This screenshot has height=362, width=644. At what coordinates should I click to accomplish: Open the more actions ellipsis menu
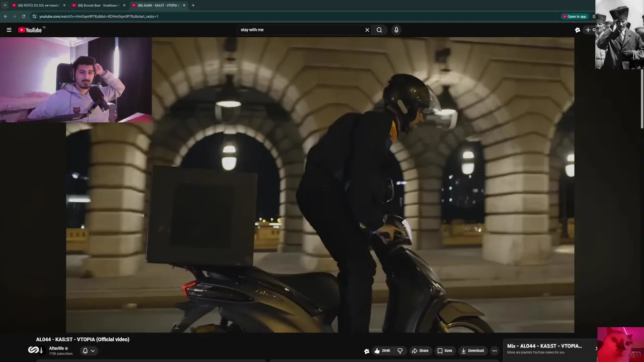click(495, 350)
